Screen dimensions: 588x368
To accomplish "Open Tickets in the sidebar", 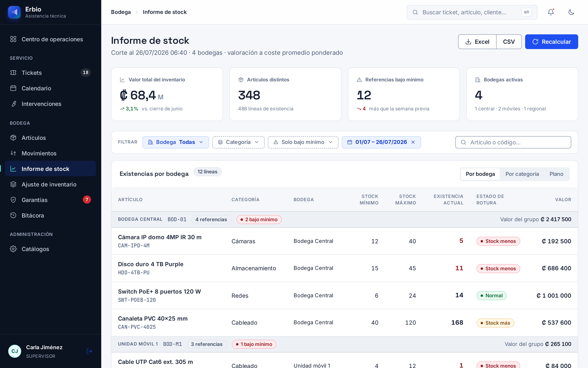I will tap(50, 73).
